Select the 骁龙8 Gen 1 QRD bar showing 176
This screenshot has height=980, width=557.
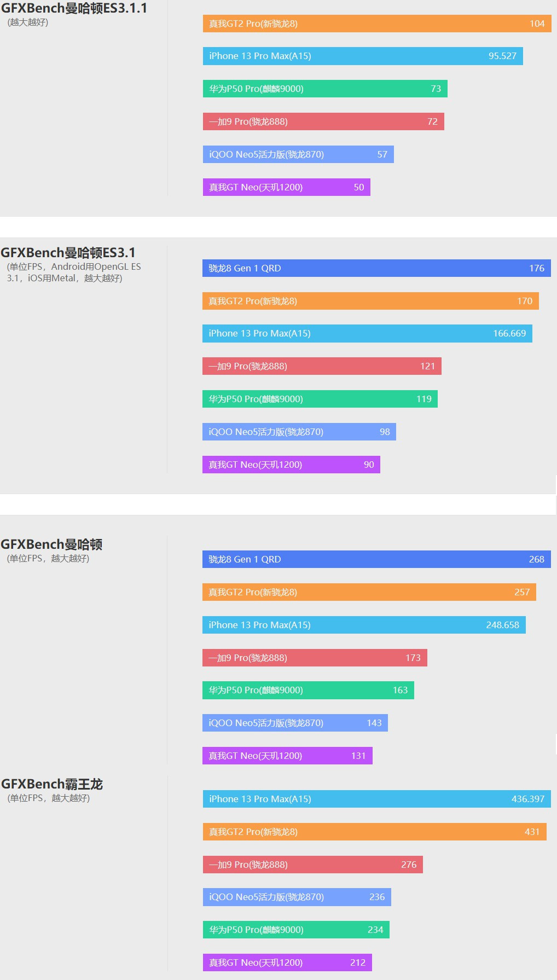click(x=376, y=268)
